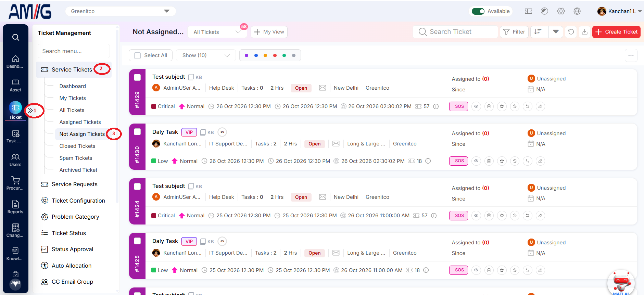View ticket #1430 using eye icon
644x295 pixels.
pyautogui.click(x=476, y=161)
